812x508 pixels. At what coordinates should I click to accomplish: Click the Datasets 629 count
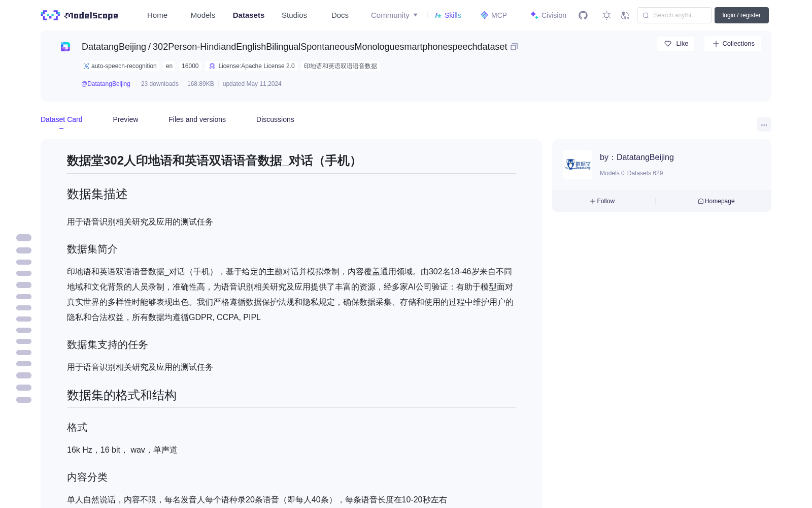coord(645,173)
